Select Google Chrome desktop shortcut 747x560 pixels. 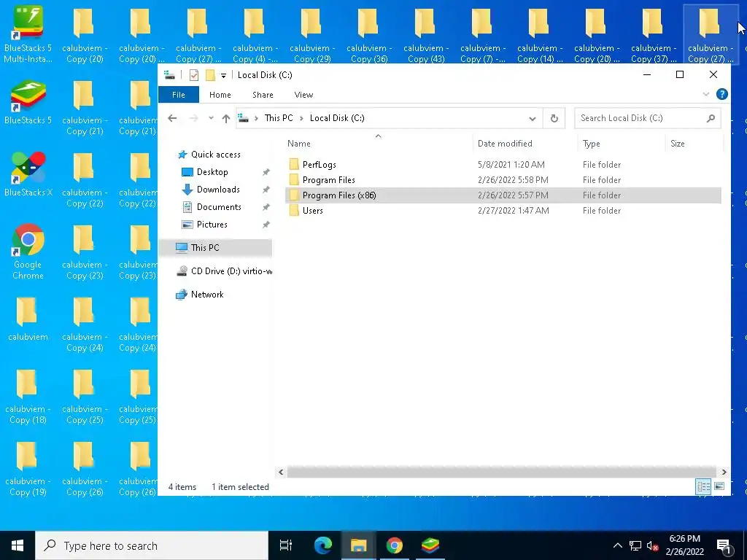coord(28,252)
